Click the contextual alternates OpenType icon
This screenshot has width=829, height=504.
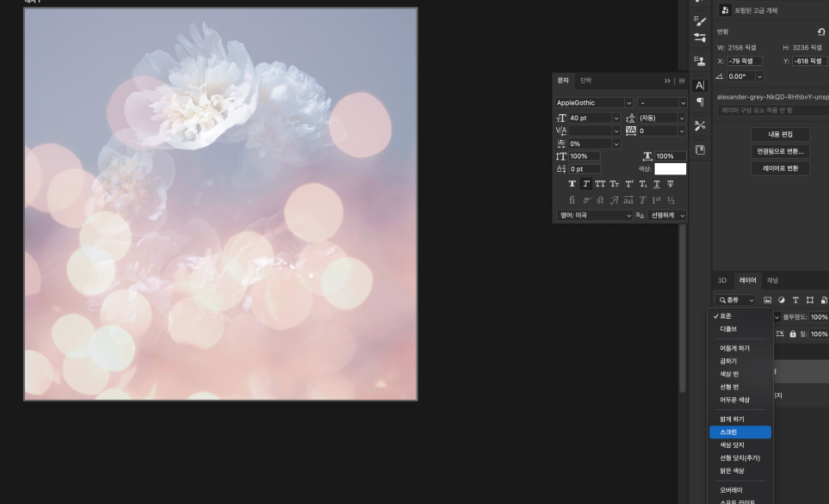[586, 200]
